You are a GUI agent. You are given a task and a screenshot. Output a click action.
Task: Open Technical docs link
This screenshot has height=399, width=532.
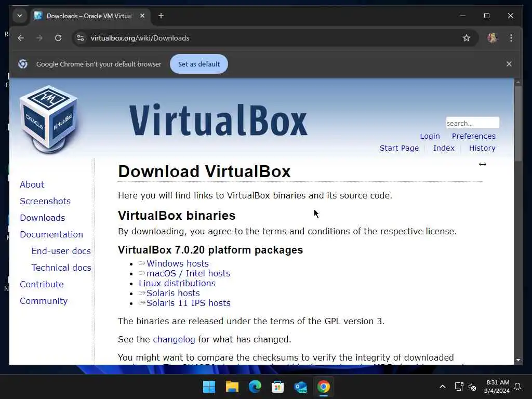61,268
